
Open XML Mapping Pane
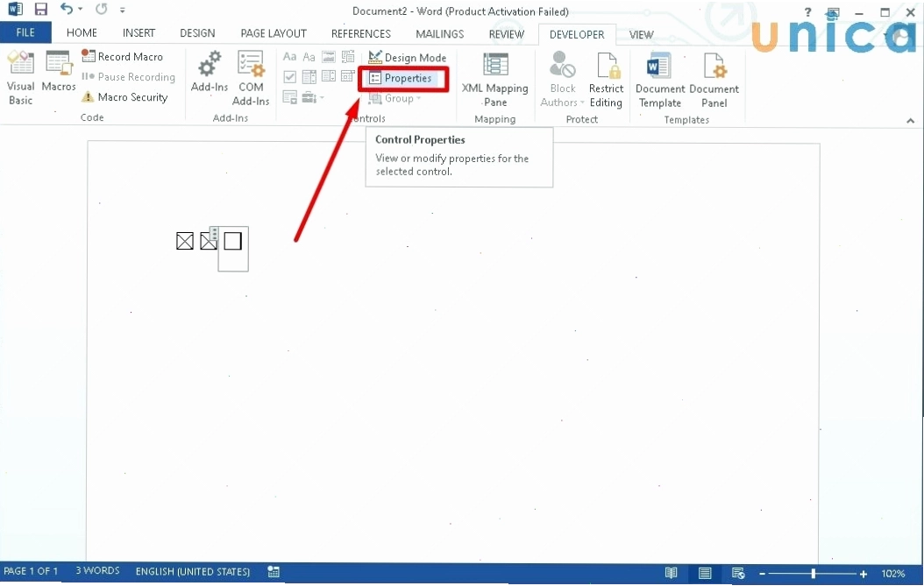point(495,80)
